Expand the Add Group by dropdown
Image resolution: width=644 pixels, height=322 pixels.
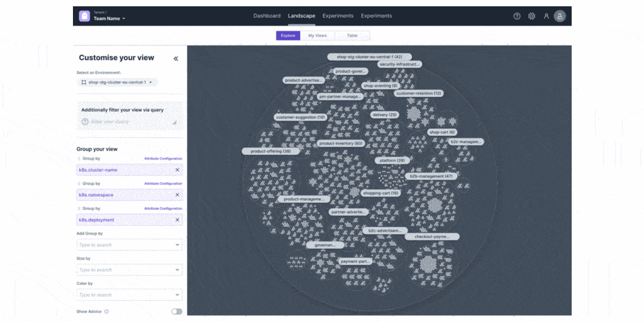pyautogui.click(x=130, y=245)
